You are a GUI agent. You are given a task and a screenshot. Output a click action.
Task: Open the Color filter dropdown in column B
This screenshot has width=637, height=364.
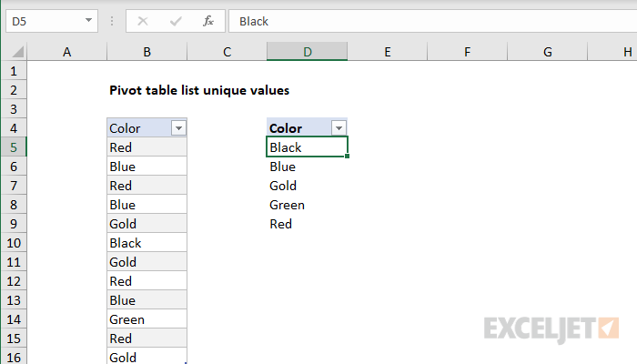(x=178, y=128)
